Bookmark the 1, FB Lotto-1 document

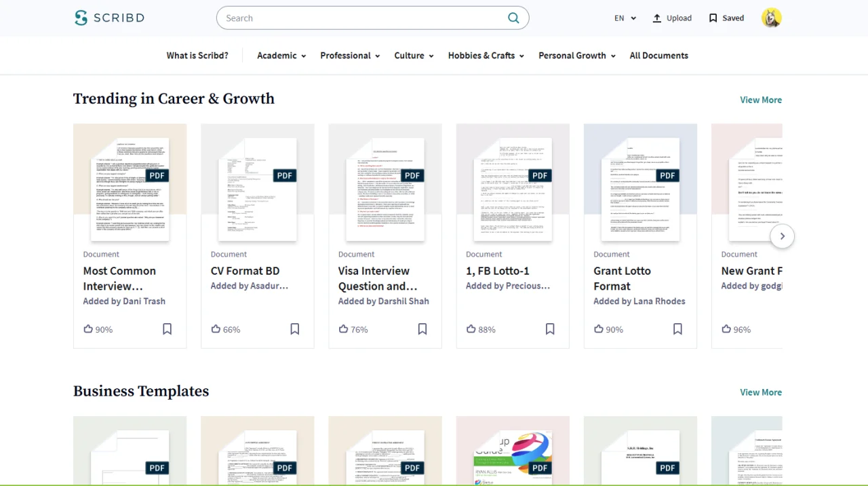pos(549,329)
